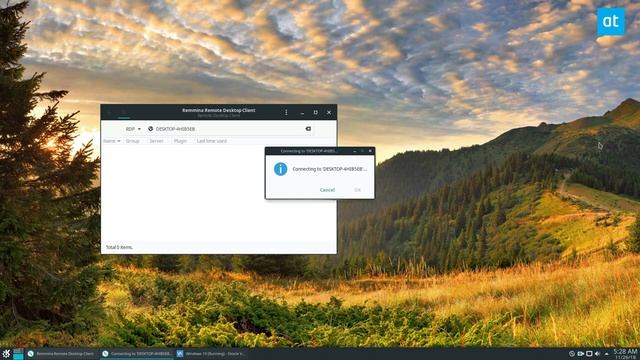Viewport: 640px width, 360px height.
Task: Click the 'Connecting to DESKTOP-4H0B5EB' message text
Action: (x=330, y=169)
